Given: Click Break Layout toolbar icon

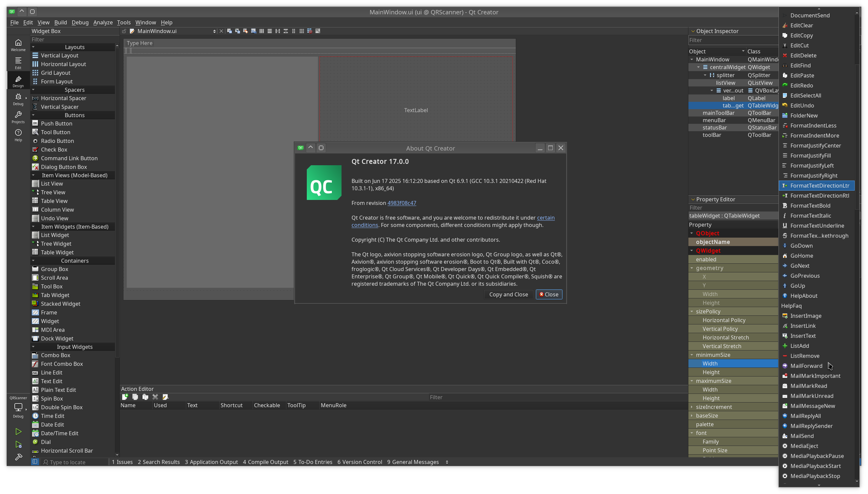Looking at the screenshot, I should 310,31.
